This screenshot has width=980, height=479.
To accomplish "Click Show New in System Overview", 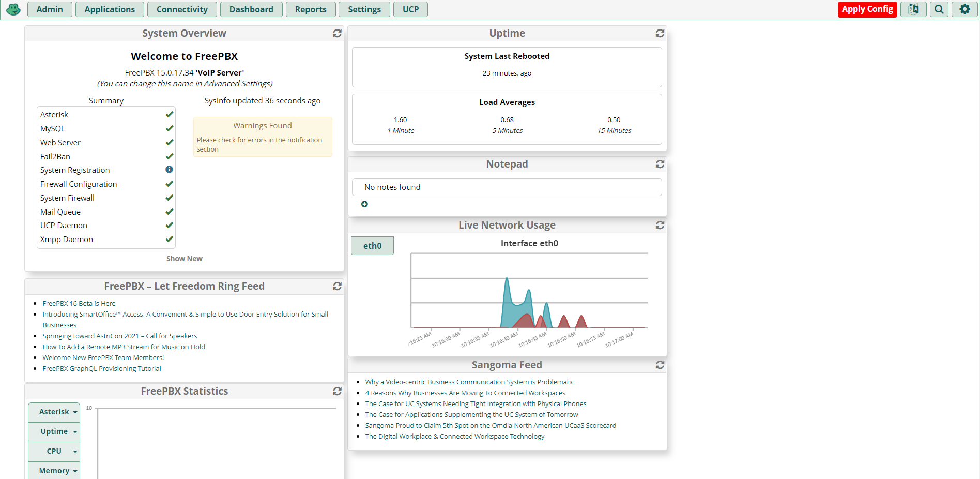I will pos(185,259).
